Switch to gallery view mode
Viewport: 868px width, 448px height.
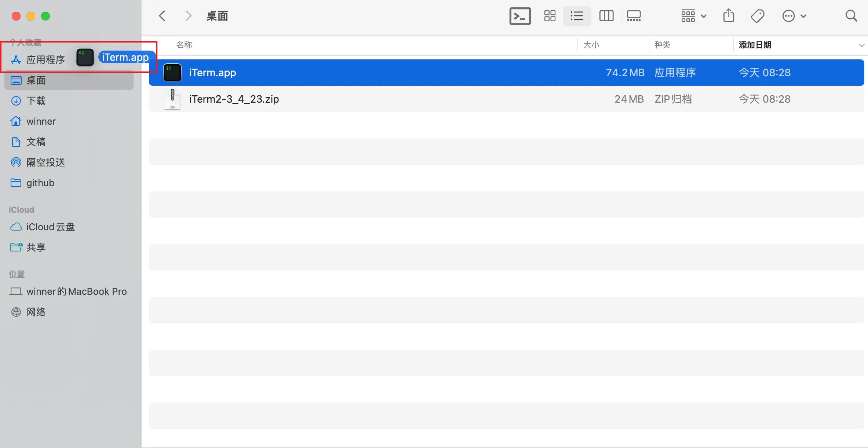click(634, 16)
